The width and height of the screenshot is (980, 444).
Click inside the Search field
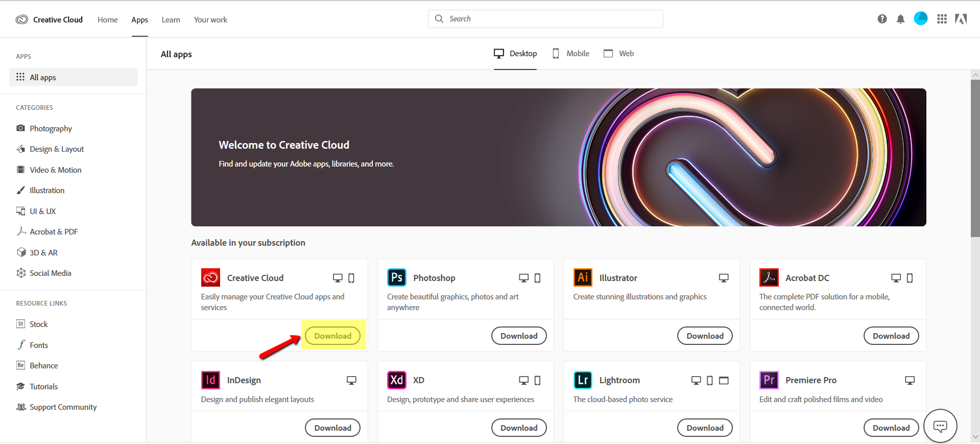click(545, 19)
